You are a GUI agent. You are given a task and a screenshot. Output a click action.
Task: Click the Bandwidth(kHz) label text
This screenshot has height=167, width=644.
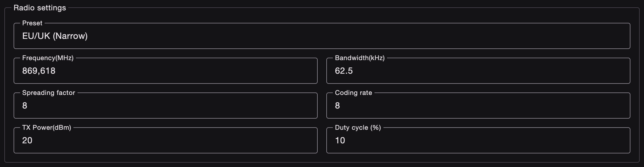[x=360, y=58]
